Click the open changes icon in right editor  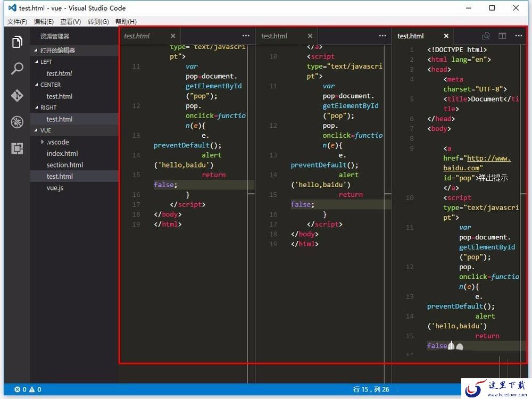tap(486, 36)
